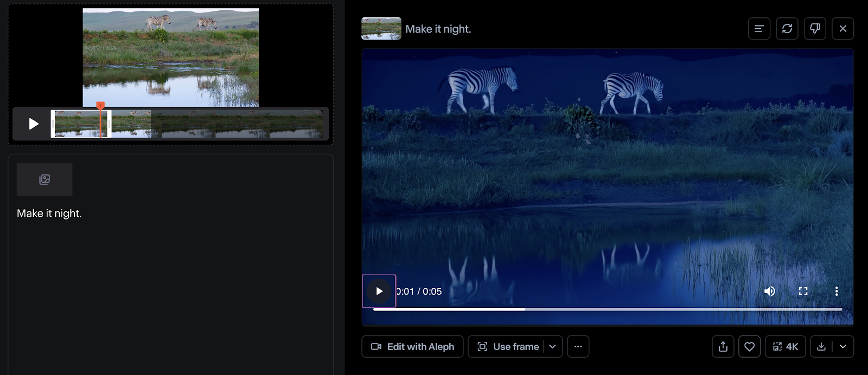The image size is (868, 375).
Task: Mute the video volume
Action: click(x=769, y=292)
